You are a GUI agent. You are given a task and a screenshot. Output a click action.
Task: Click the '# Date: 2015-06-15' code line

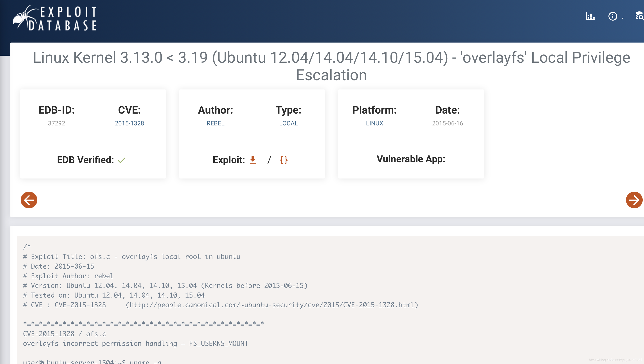[x=59, y=266]
